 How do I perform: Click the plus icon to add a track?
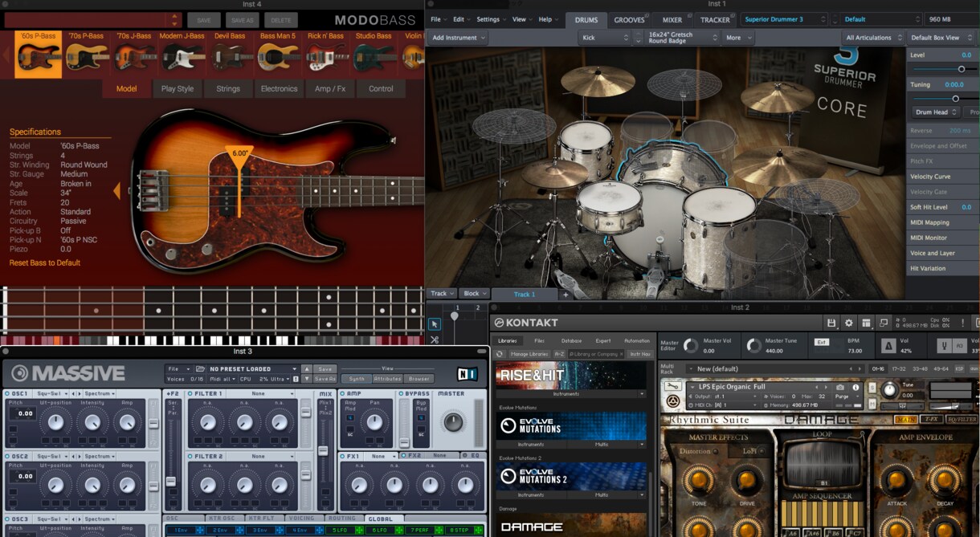(x=566, y=295)
